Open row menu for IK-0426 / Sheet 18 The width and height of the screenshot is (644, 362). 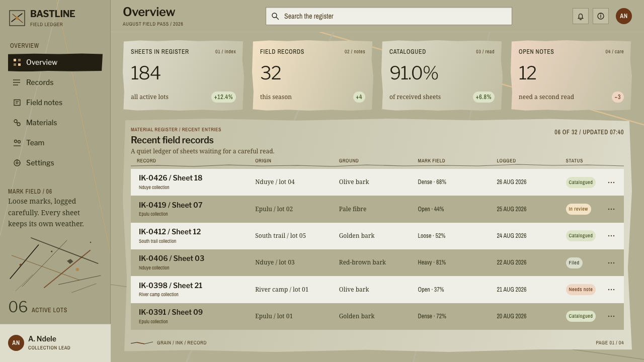611,183
